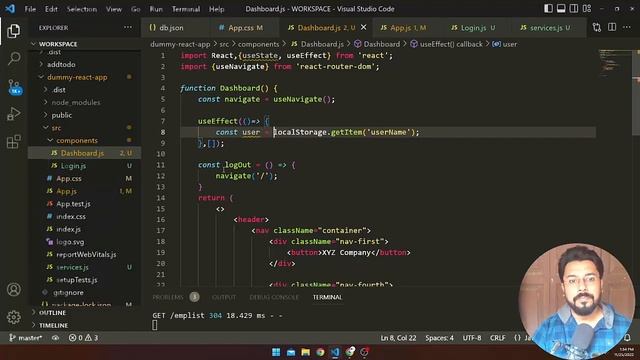Open Google Chrome from the taskbar
Viewport: 640px width, 360px height.
pos(320,352)
